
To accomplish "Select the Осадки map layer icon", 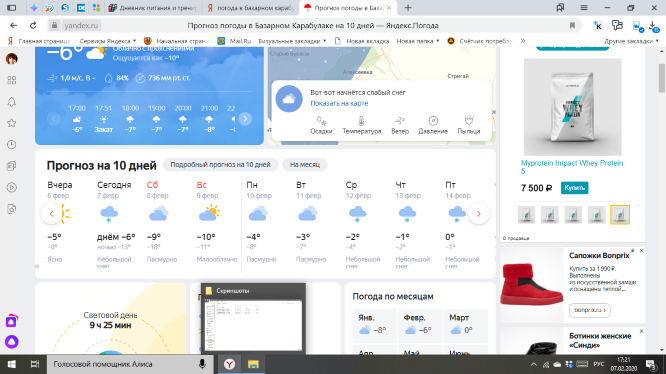I will [321, 121].
